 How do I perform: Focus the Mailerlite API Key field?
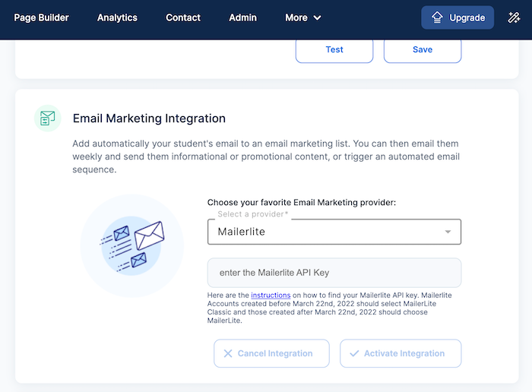[334, 273]
